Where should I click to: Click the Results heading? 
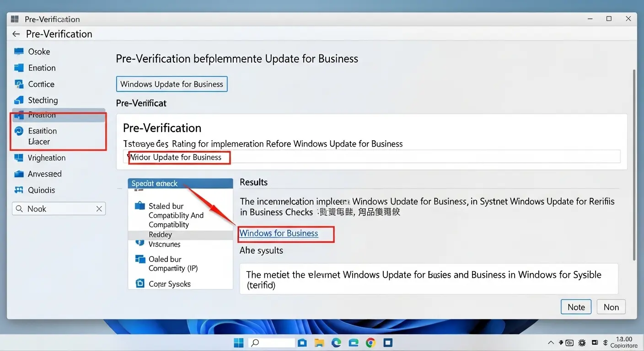(253, 182)
